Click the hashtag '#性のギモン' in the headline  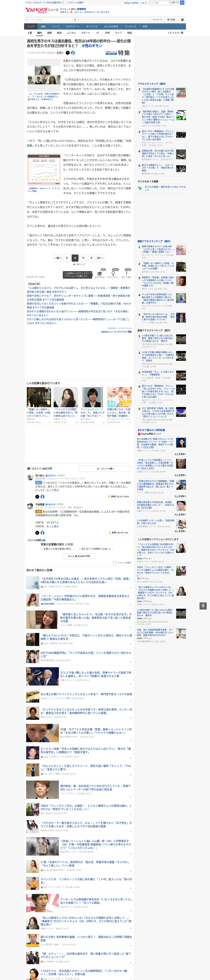[92, 46]
